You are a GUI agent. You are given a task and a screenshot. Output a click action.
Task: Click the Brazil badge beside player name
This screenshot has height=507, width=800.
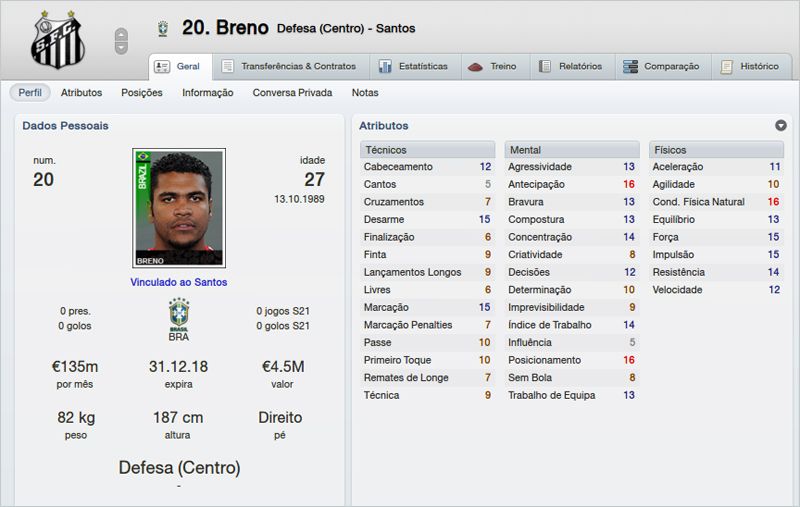(x=162, y=29)
